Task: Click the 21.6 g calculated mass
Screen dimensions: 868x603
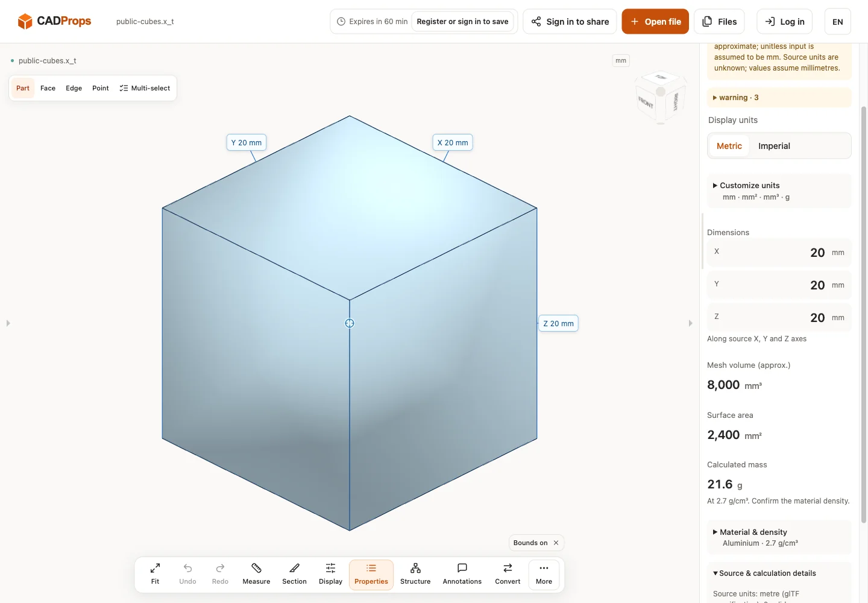Action: (x=725, y=484)
